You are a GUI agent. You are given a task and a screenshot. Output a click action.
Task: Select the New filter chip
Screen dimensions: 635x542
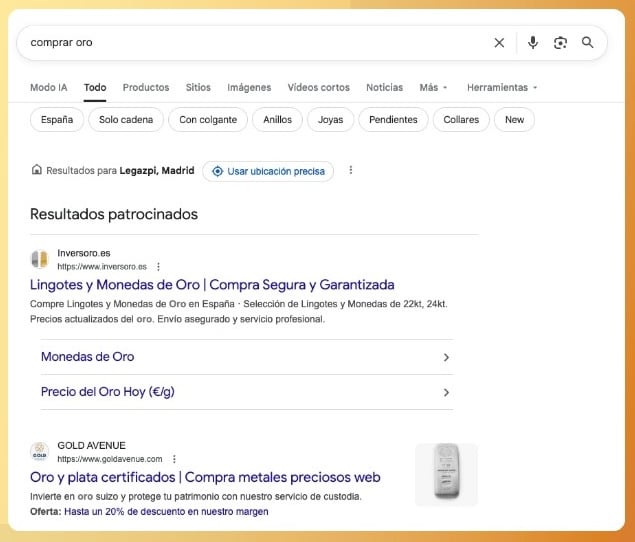[x=514, y=119]
